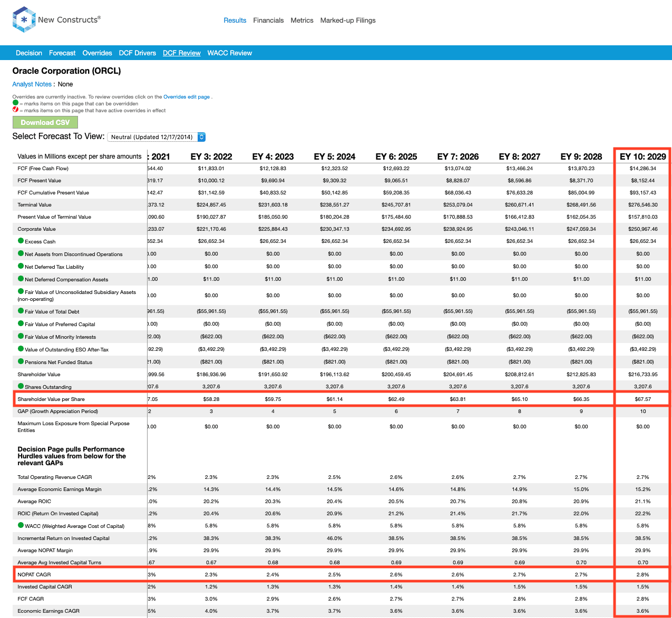672x618 pixels.
Task: Click Shareholder Value per Share value $67.57
Action: point(643,399)
